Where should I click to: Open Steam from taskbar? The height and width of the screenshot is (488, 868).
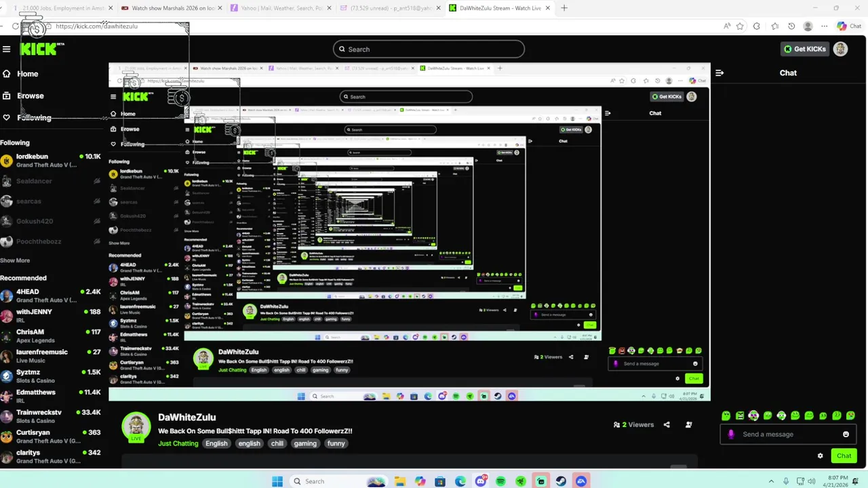(x=561, y=481)
